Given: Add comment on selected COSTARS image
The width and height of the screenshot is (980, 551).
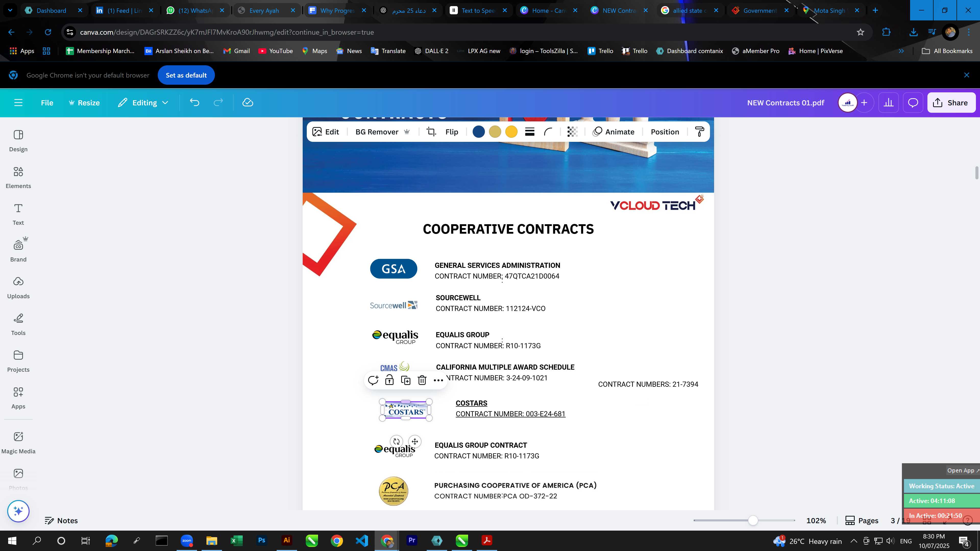Looking at the screenshot, I should [x=373, y=380].
